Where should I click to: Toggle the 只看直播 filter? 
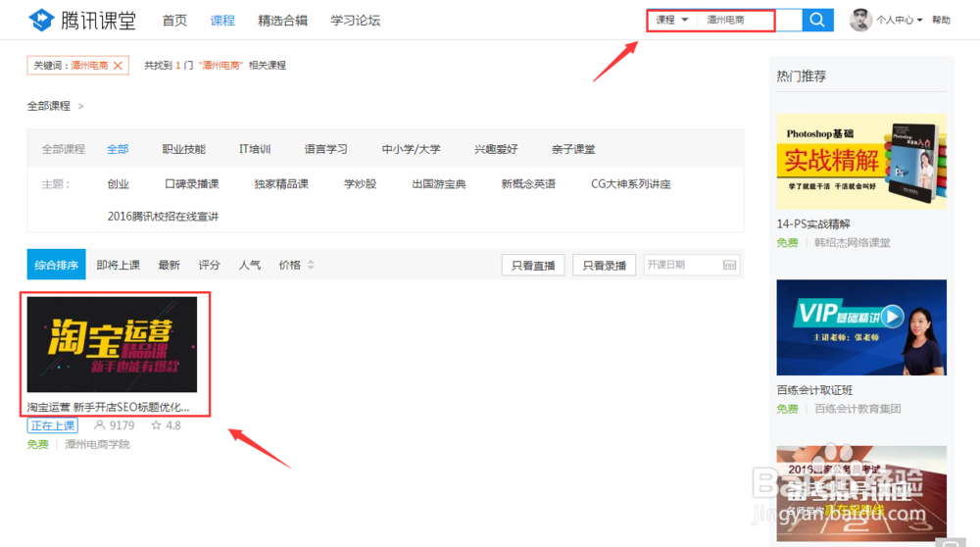click(533, 265)
